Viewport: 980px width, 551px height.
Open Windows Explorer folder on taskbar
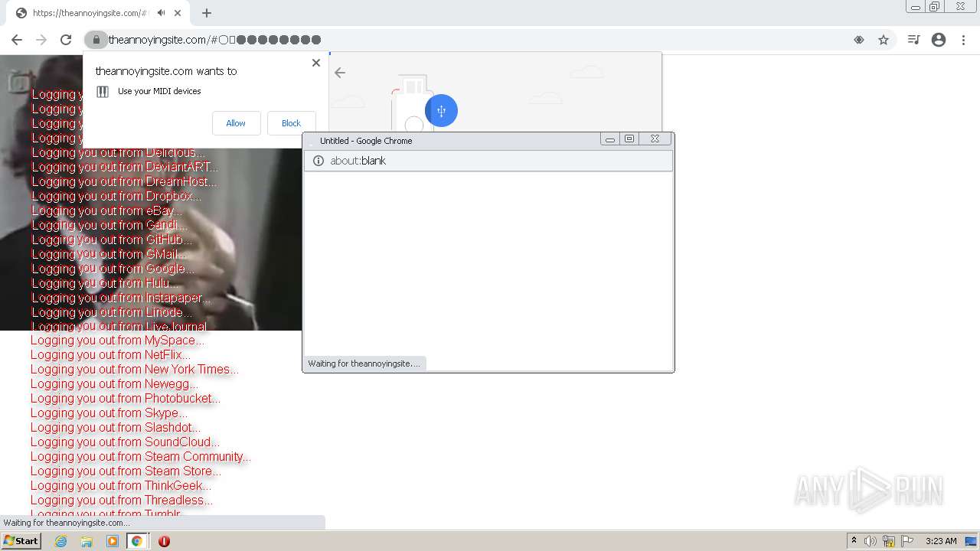[x=87, y=541]
